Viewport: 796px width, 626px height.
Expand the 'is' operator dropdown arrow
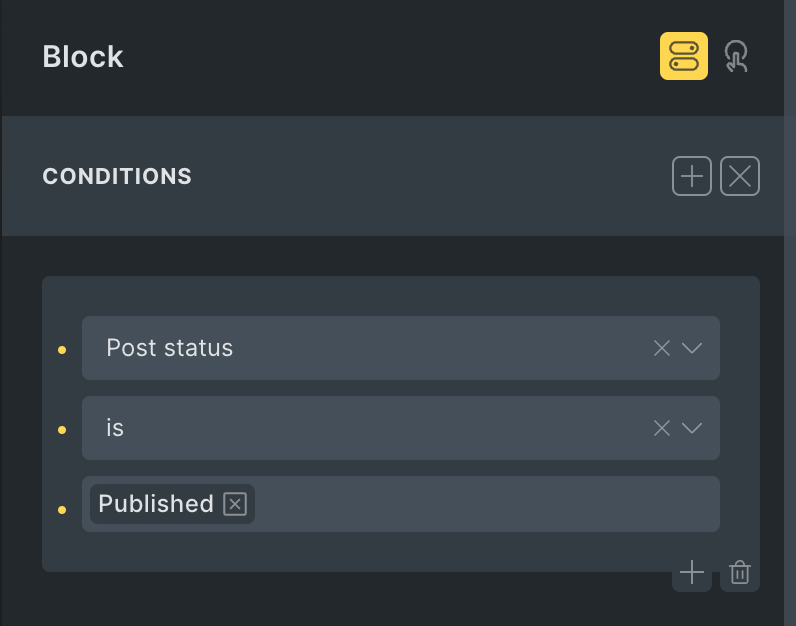(691, 428)
